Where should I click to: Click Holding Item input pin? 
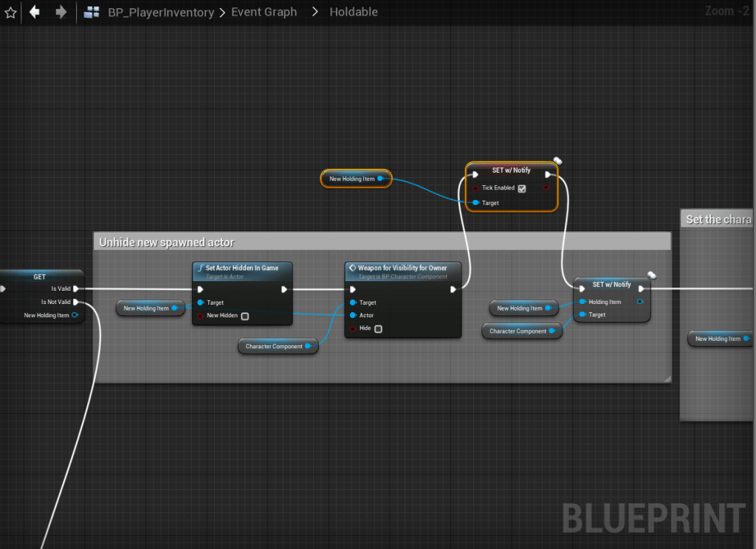click(583, 302)
